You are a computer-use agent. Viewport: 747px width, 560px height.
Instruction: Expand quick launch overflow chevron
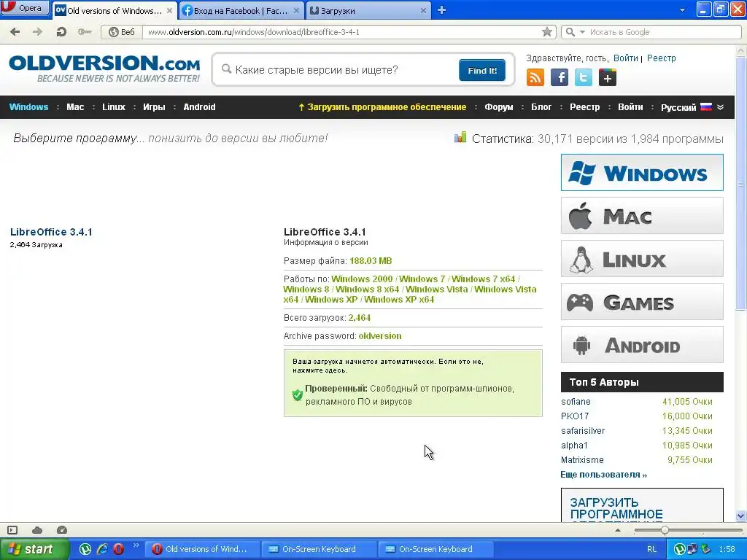tap(136, 545)
